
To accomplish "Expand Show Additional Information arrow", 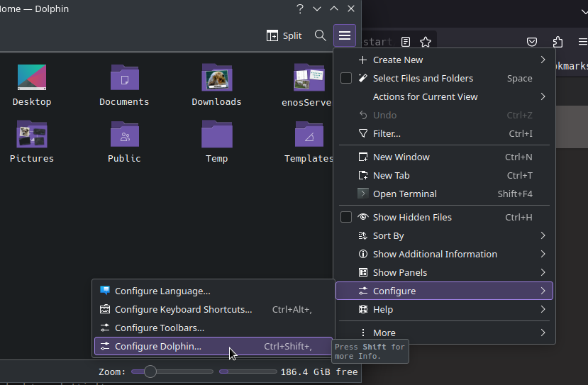I will tap(543, 254).
